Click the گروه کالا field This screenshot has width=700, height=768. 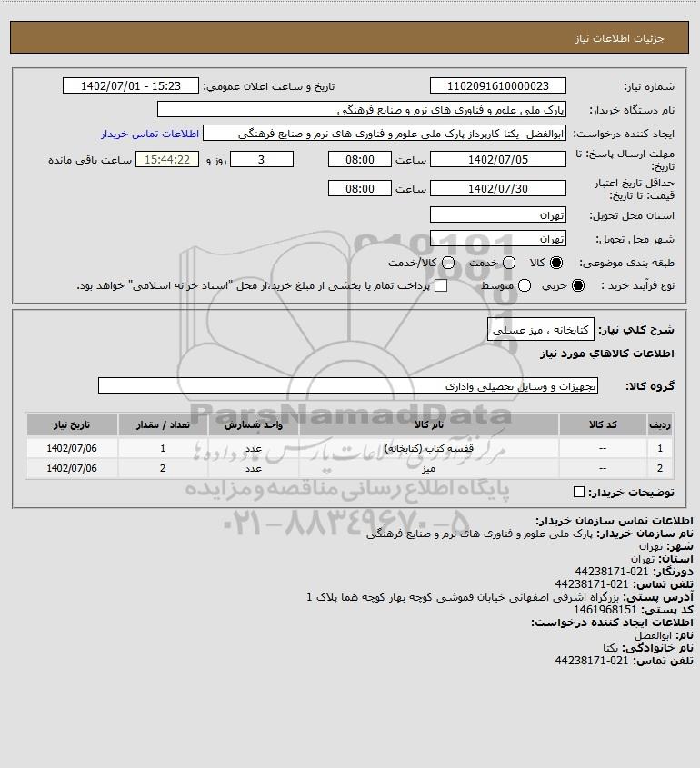coord(348,386)
